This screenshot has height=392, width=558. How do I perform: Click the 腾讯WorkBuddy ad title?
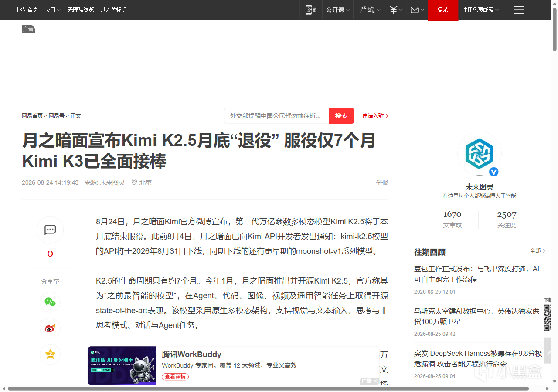pos(191,355)
